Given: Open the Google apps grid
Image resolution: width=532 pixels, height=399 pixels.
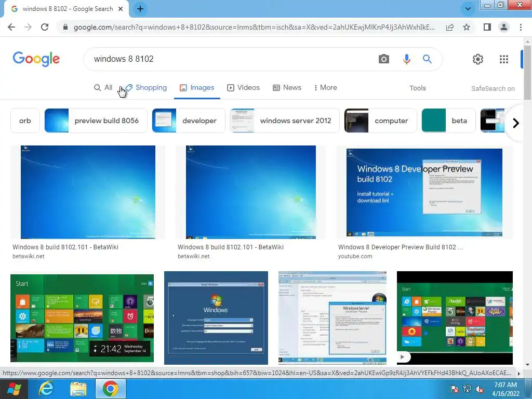Looking at the screenshot, I should coord(504,59).
